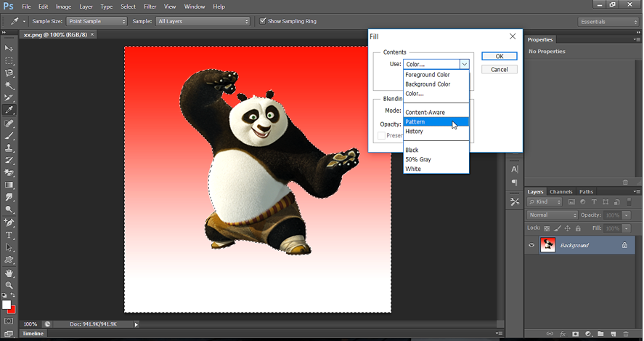Select the Dodge tool
This screenshot has height=341, width=644.
(9, 210)
